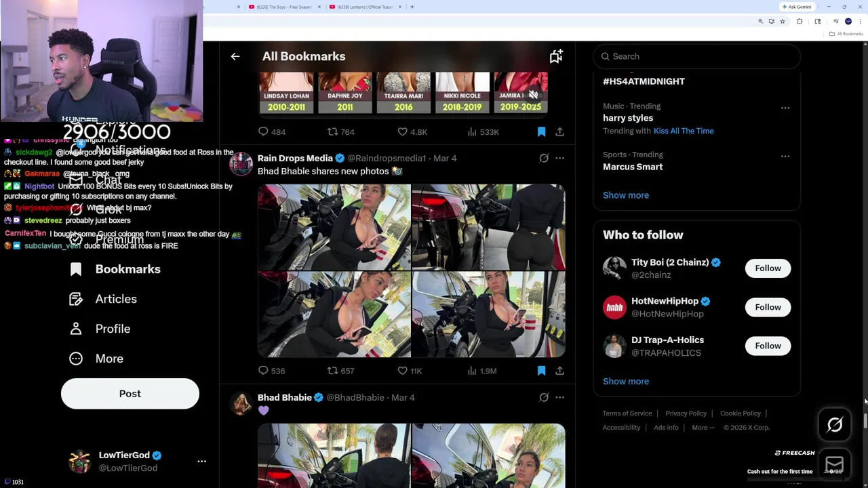Go back using the All Bookmarks arrow

(x=235, y=56)
